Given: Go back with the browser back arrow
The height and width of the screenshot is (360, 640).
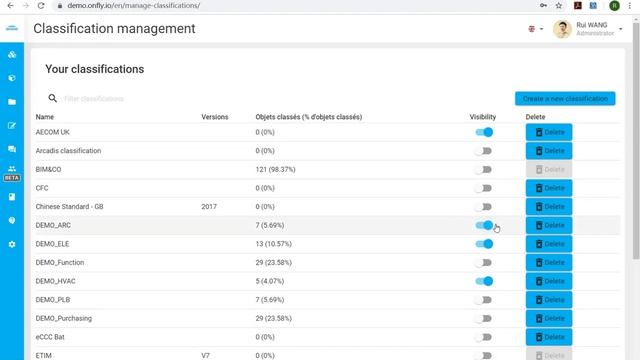Looking at the screenshot, I should 10,5.
